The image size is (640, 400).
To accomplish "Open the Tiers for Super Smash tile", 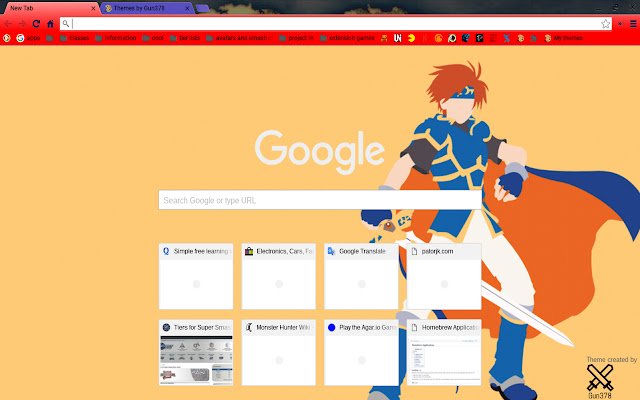I will [196, 353].
